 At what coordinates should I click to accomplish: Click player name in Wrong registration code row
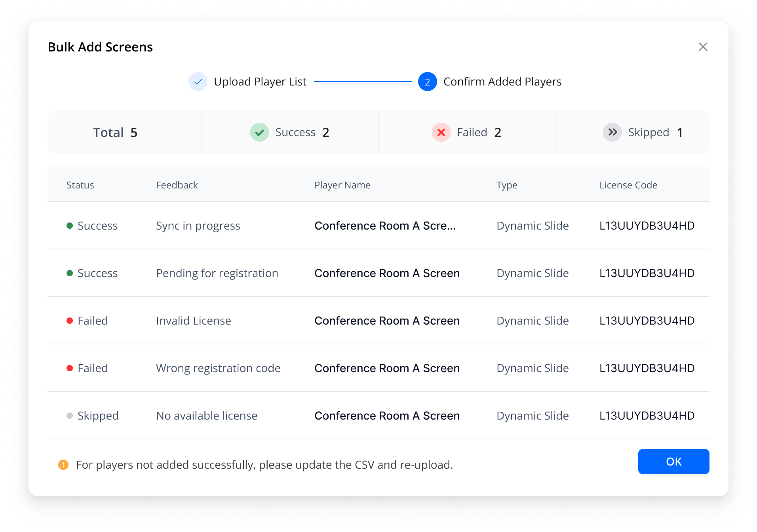click(387, 368)
